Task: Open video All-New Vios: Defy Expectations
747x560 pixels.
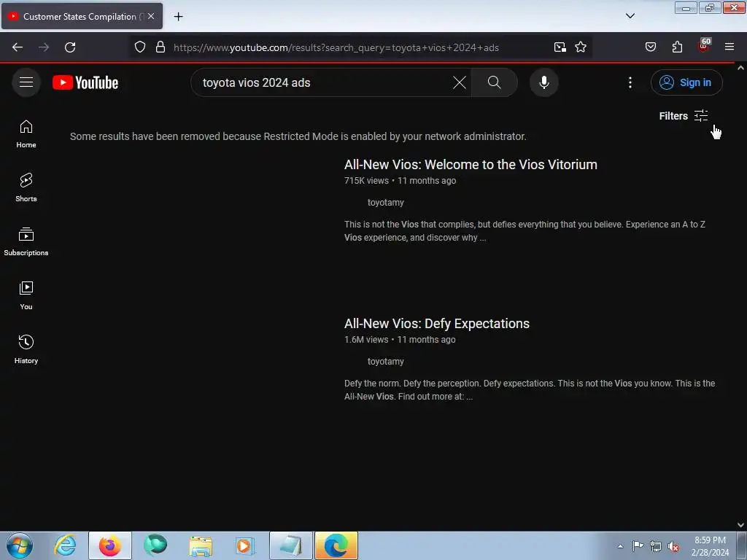Action: [436, 323]
